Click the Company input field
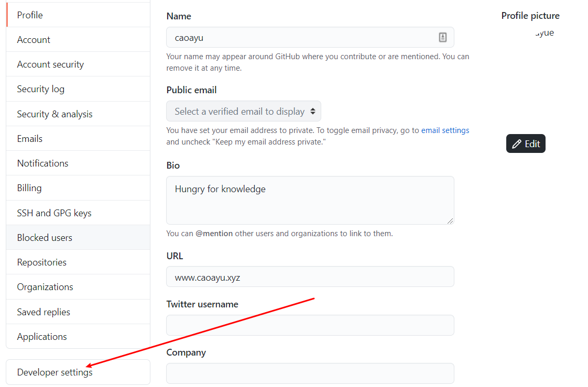The image size is (588, 387). coord(310,373)
